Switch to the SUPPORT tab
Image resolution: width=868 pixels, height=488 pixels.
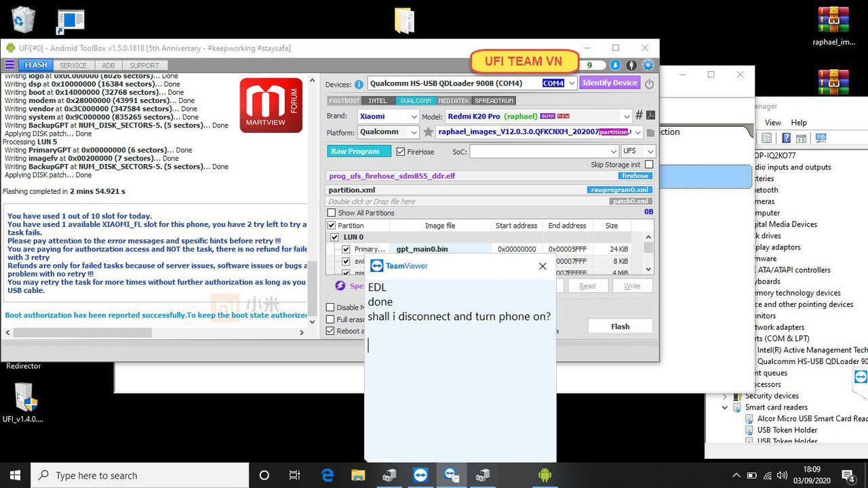point(144,65)
